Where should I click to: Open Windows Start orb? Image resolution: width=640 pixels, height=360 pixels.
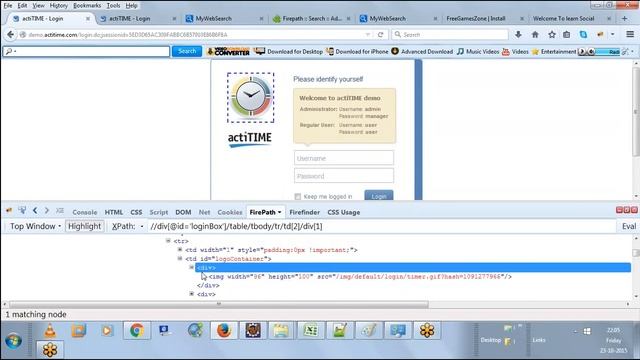click(13, 340)
